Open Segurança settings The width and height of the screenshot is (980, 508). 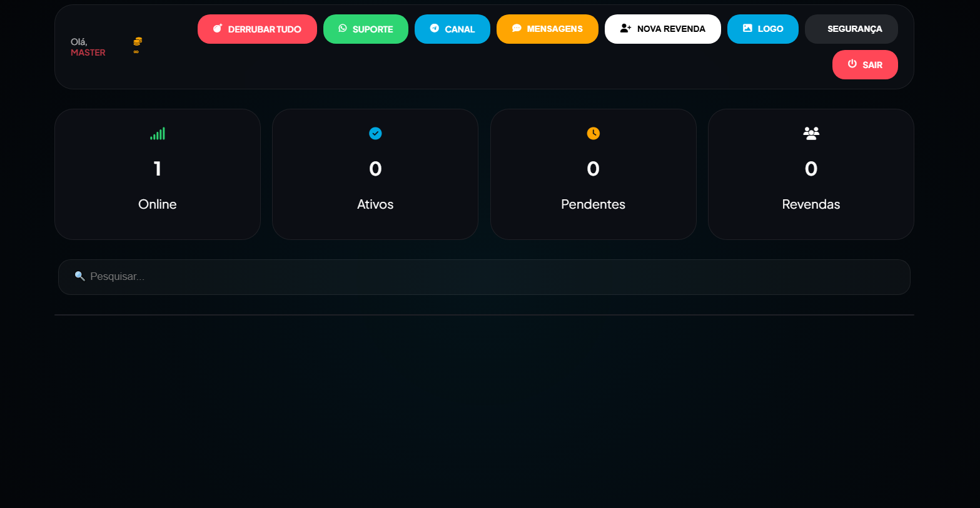tap(851, 29)
